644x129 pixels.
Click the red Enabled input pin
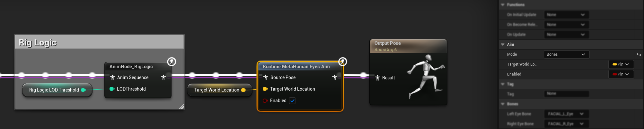pos(265,101)
